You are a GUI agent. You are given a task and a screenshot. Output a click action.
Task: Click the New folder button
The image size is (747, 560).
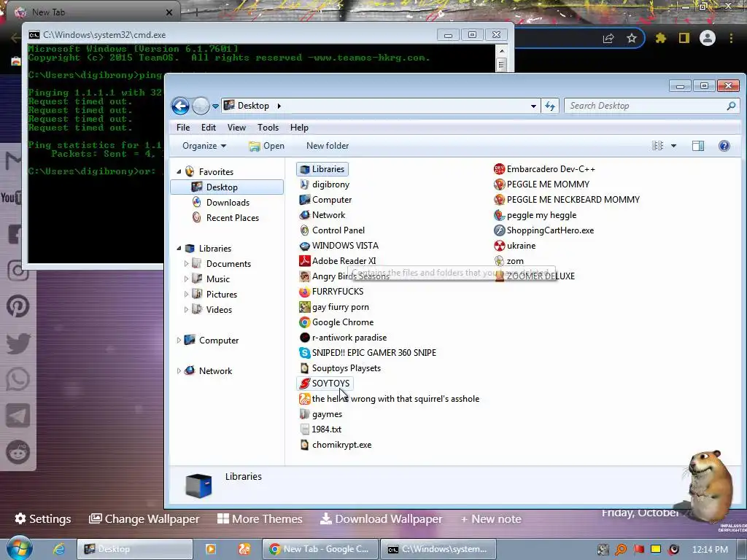(x=328, y=146)
